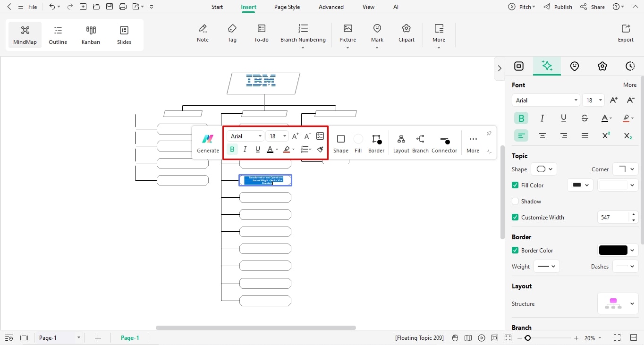
Task: Click the Publish button
Action: click(558, 7)
